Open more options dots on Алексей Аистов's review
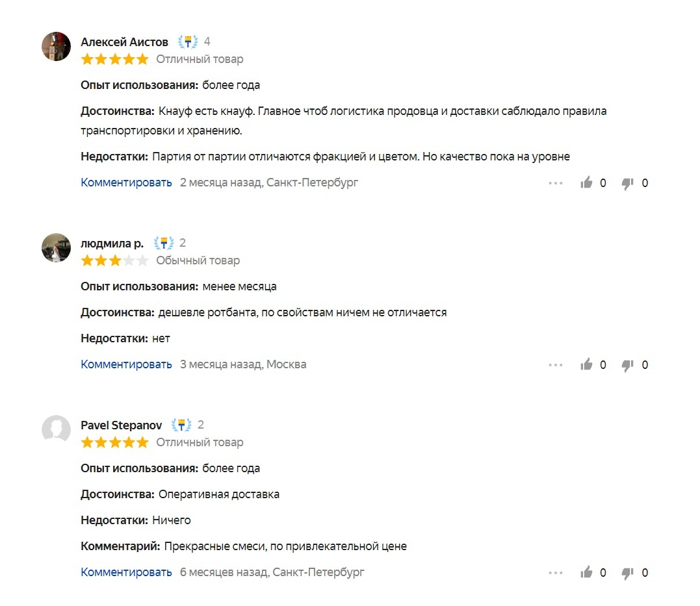The height and width of the screenshot is (606, 700). 555,183
